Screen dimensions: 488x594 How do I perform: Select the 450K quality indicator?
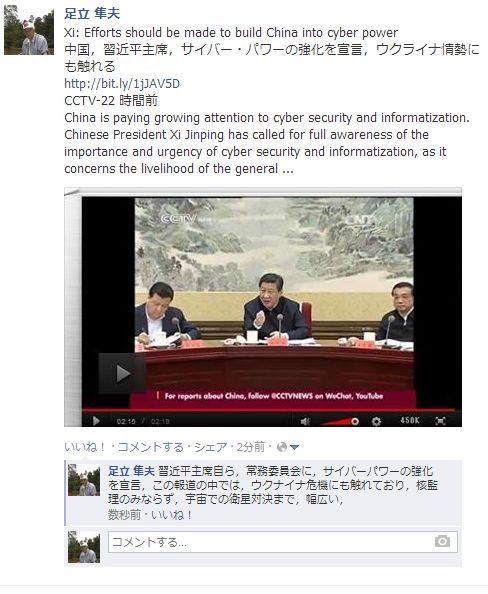(410, 420)
